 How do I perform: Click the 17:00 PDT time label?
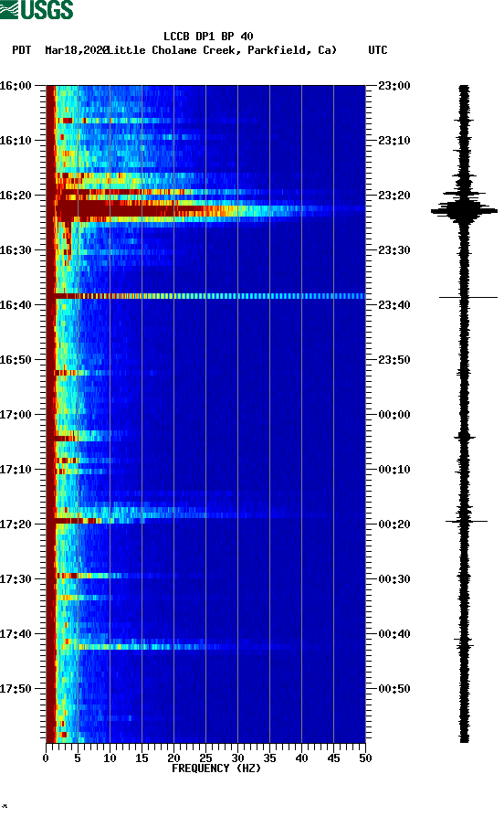(16, 414)
